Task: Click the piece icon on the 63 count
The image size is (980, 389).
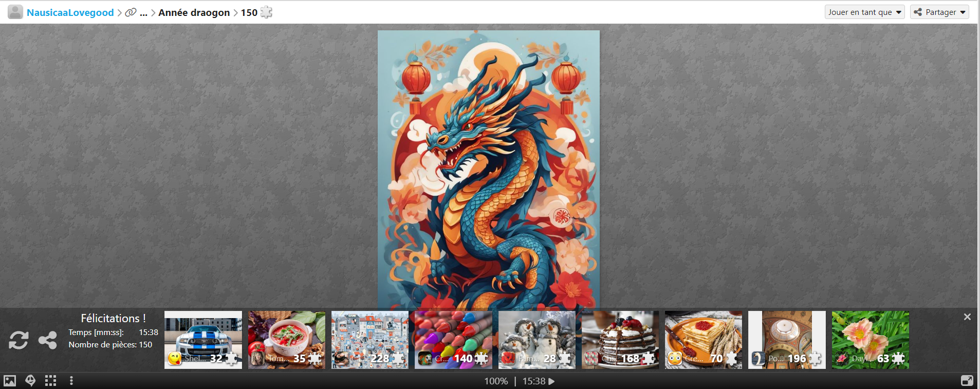Action: click(898, 358)
